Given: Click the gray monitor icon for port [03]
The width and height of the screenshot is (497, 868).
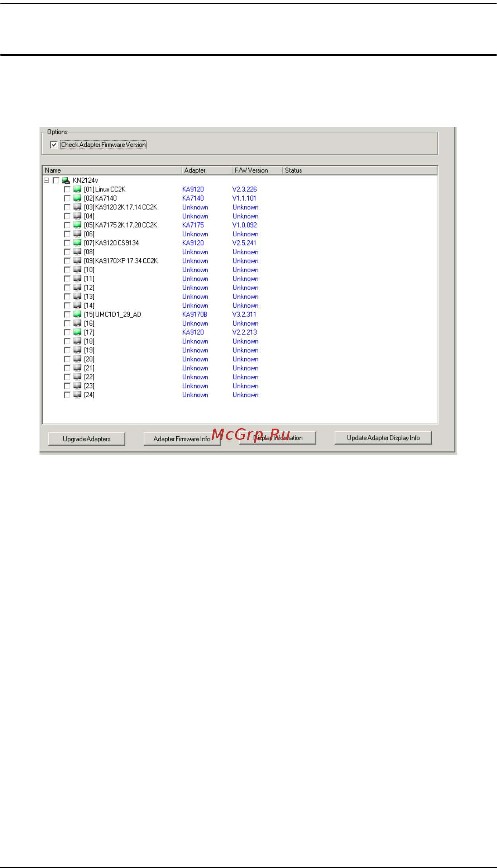Looking at the screenshot, I should [77, 207].
